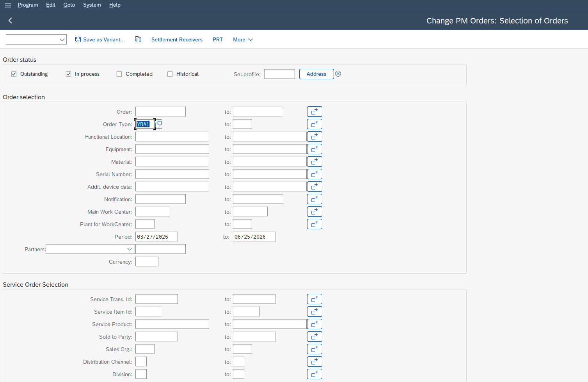Uncheck the In process checkbox
The width and height of the screenshot is (588, 382).
coord(69,74)
